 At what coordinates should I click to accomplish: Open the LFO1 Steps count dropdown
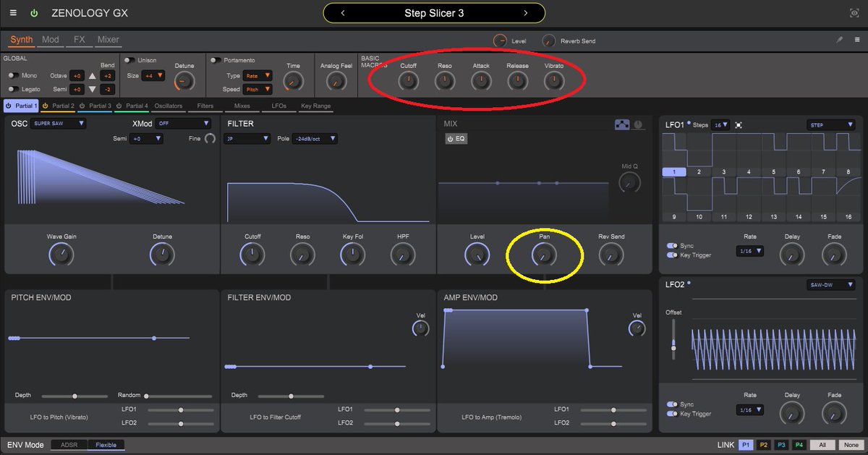[720, 125]
